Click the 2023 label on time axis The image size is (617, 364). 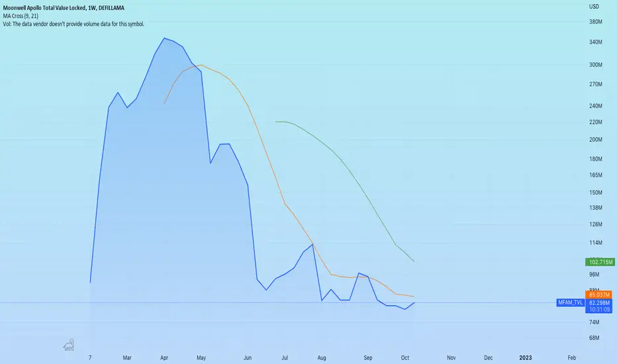pyautogui.click(x=526, y=357)
